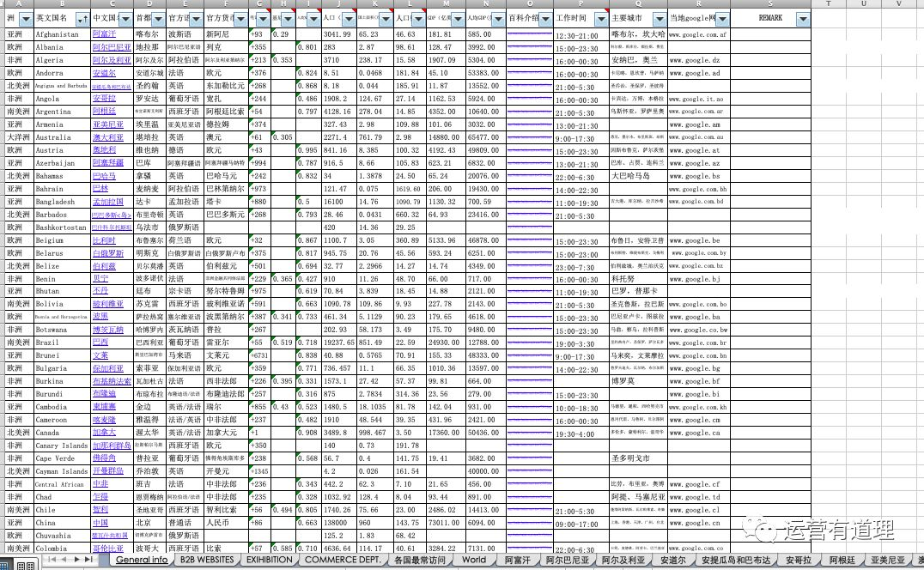The image size is (924, 570).
Task: Select the cell 'Chuvashia'
Action: tap(62, 536)
